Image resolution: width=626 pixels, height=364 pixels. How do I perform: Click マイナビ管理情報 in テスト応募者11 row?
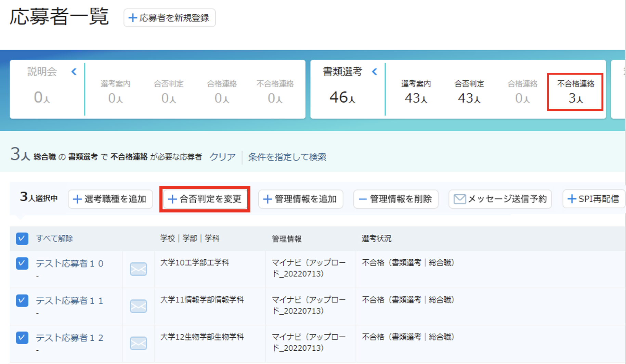309,305
